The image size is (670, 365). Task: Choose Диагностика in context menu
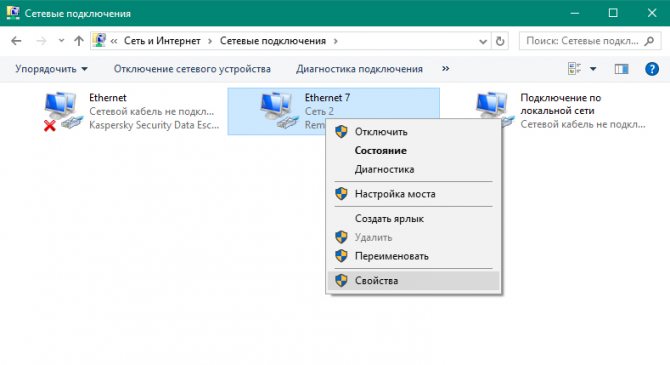pyautogui.click(x=413, y=169)
